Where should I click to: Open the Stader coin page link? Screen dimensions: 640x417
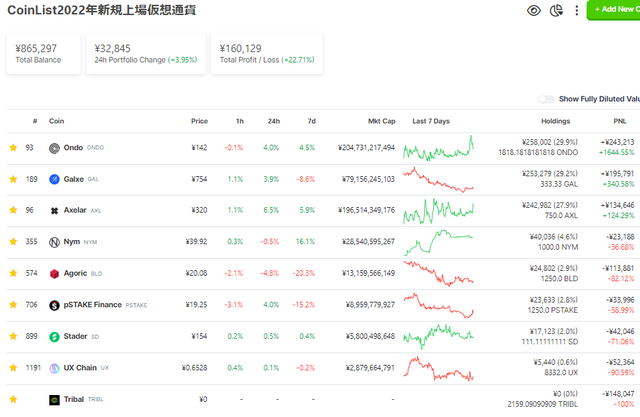point(75,336)
